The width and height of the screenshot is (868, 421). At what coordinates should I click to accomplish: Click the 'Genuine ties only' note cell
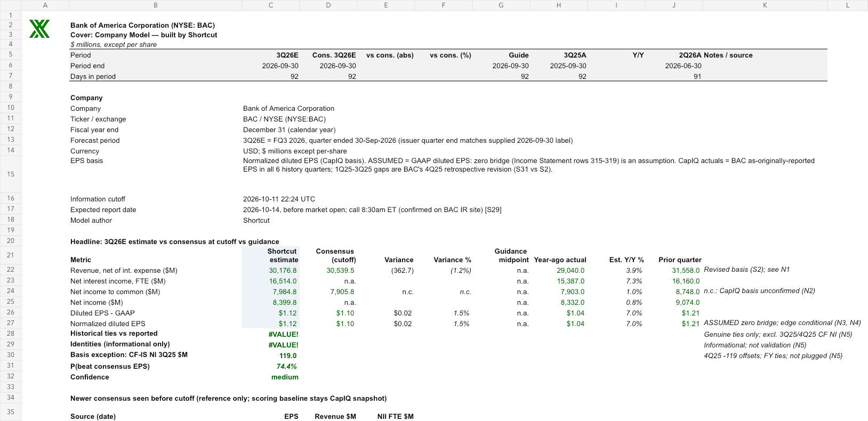[778, 335]
